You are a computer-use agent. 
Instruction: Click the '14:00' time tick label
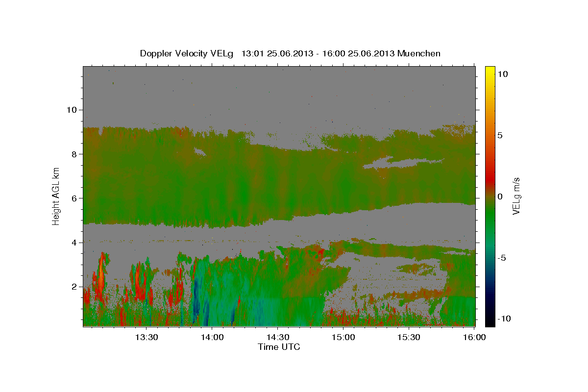212,337
